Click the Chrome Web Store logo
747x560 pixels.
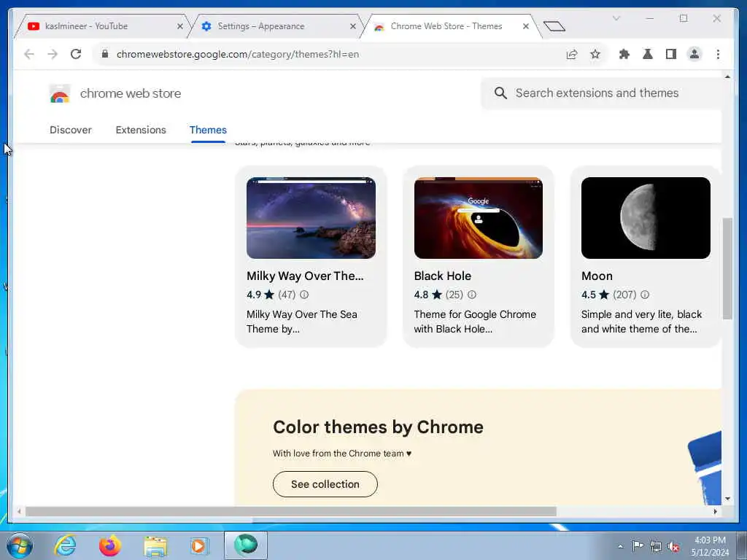tap(60, 94)
